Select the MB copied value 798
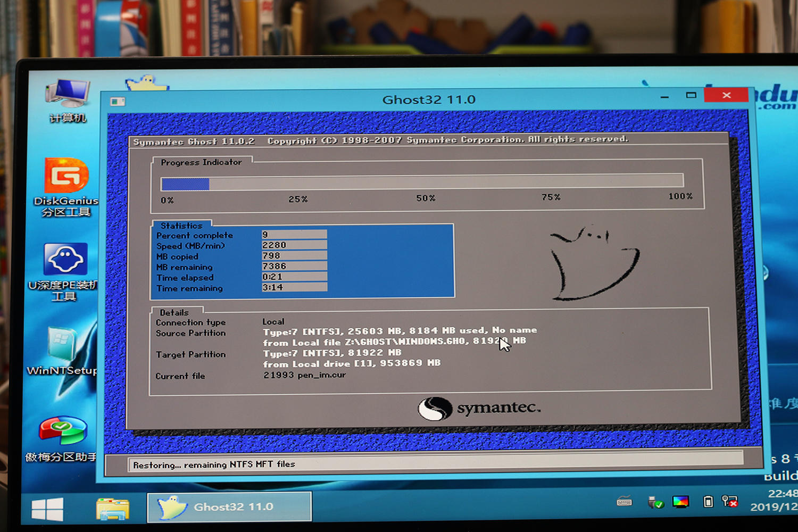 [x=294, y=256]
